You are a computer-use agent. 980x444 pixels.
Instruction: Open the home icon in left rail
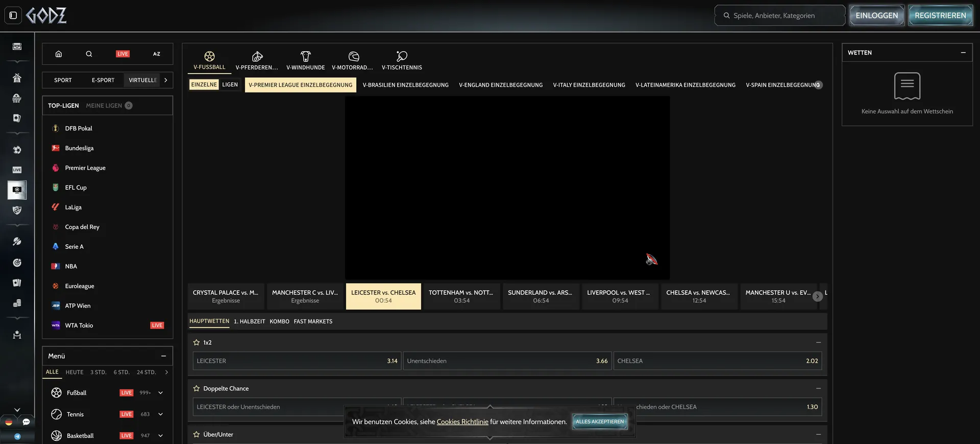[17, 78]
